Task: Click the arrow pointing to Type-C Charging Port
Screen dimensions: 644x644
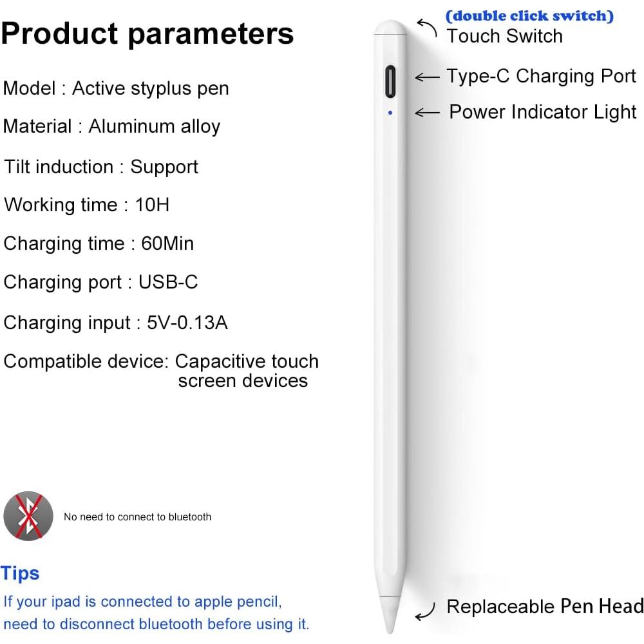Action: point(427,77)
